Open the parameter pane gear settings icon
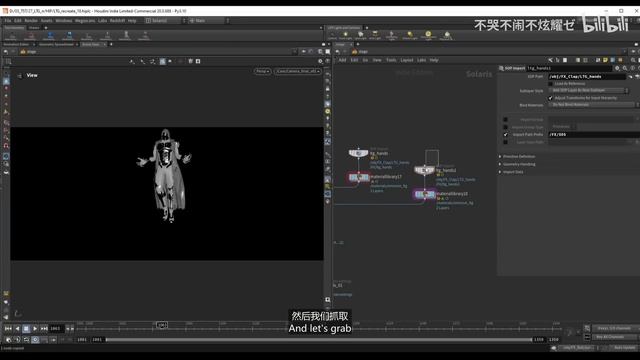 pyautogui.click(x=617, y=68)
